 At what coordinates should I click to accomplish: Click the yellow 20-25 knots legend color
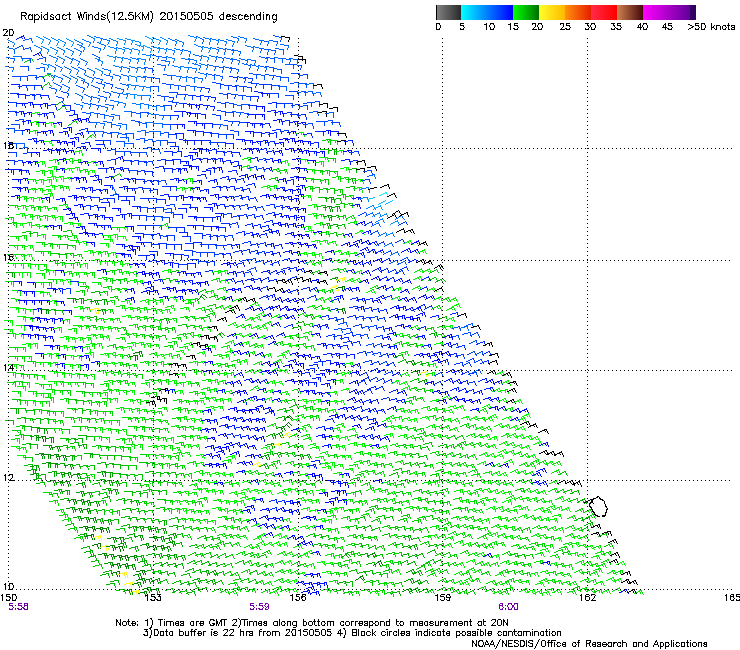pos(552,12)
